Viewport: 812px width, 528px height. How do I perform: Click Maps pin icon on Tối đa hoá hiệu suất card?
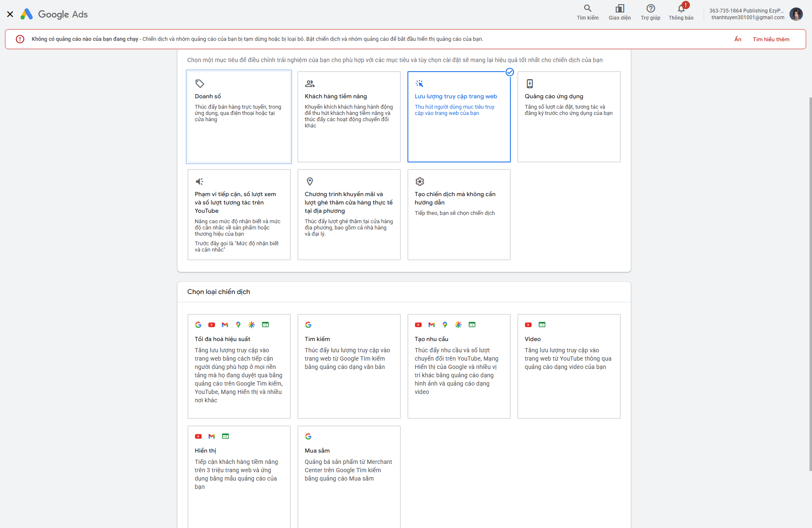click(x=238, y=325)
